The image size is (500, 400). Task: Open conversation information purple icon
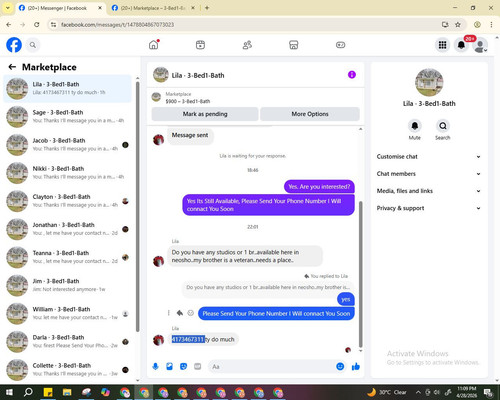(x=352, y=75)
